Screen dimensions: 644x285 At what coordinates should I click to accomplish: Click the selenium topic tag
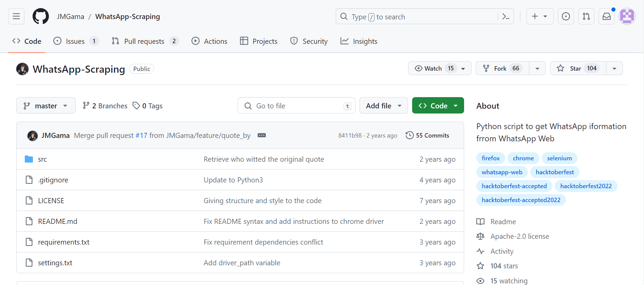[x=559, y=158]
